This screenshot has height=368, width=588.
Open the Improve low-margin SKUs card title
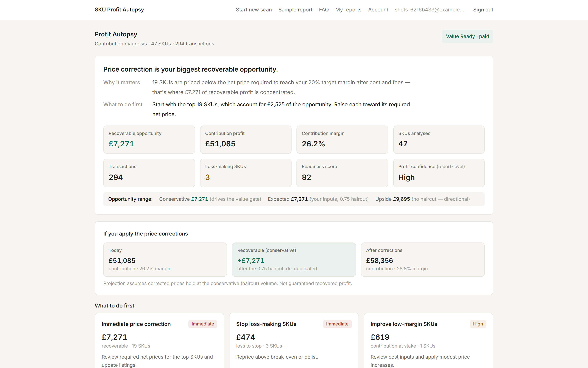(x=404, y=324)
